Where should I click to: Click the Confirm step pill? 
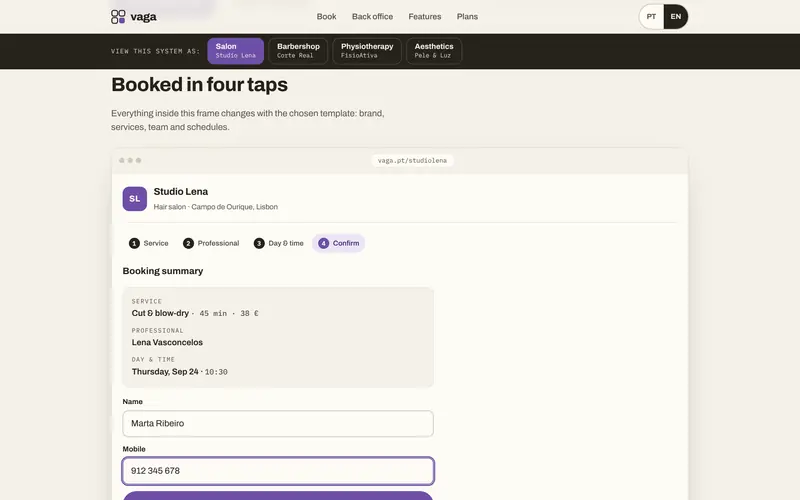coord(339,243)
